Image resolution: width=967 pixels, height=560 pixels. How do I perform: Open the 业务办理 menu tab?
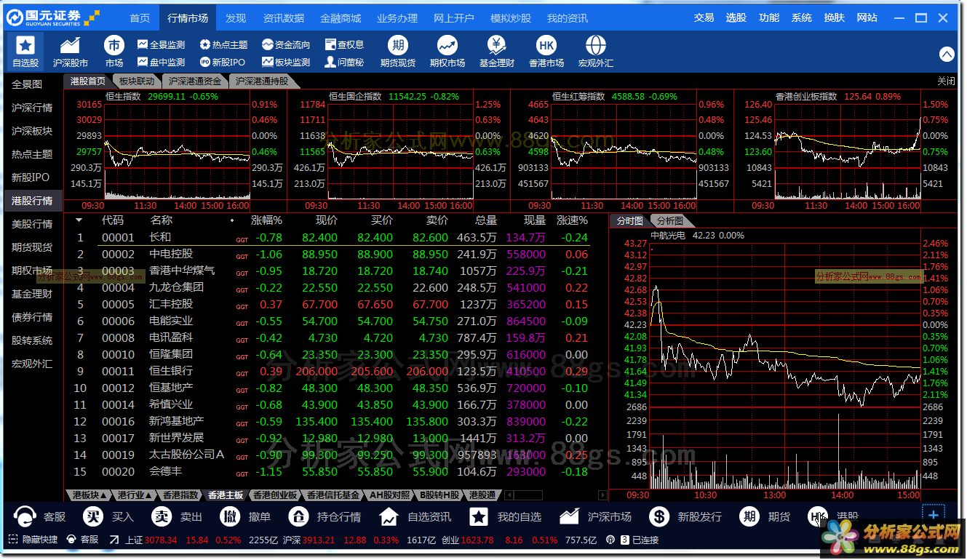coord(397,17)
